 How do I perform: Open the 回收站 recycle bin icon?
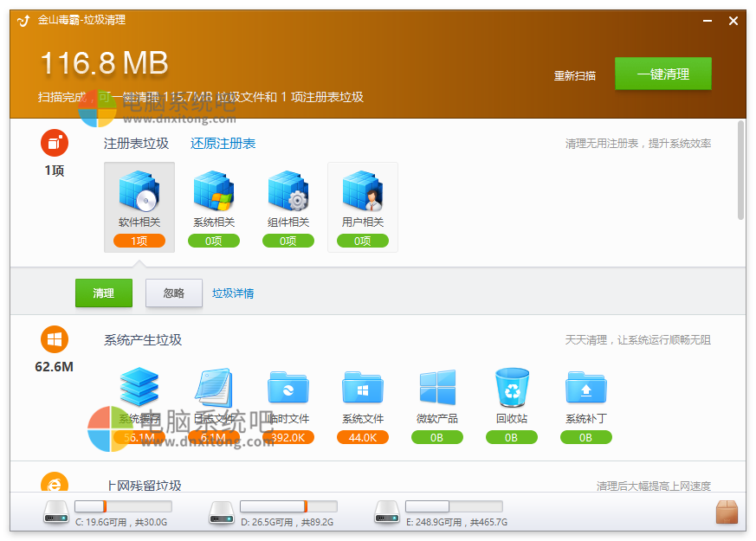point(512,387)
